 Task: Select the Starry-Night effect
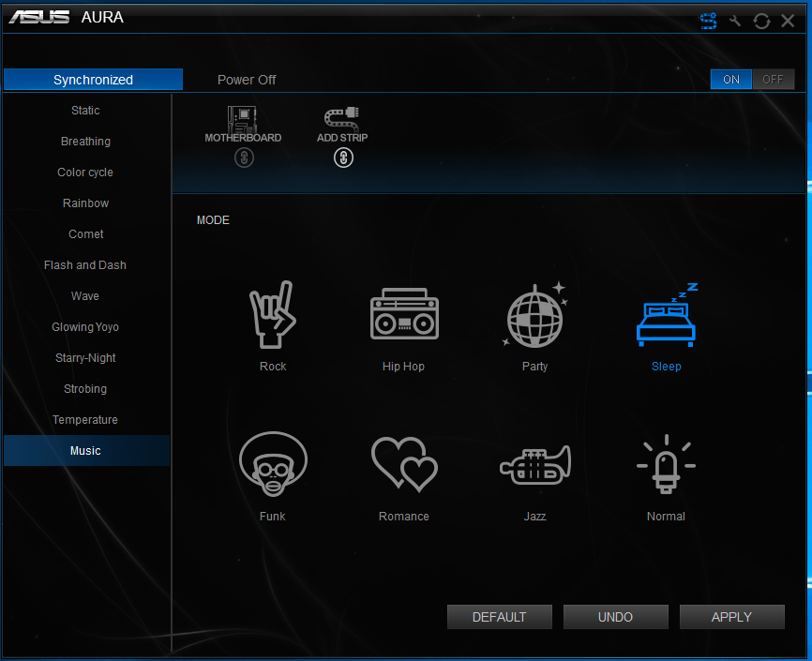coord(86,358)
